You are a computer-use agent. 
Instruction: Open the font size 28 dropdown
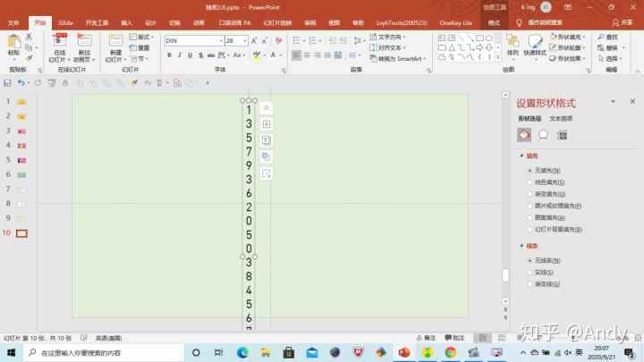coord(245,40)
